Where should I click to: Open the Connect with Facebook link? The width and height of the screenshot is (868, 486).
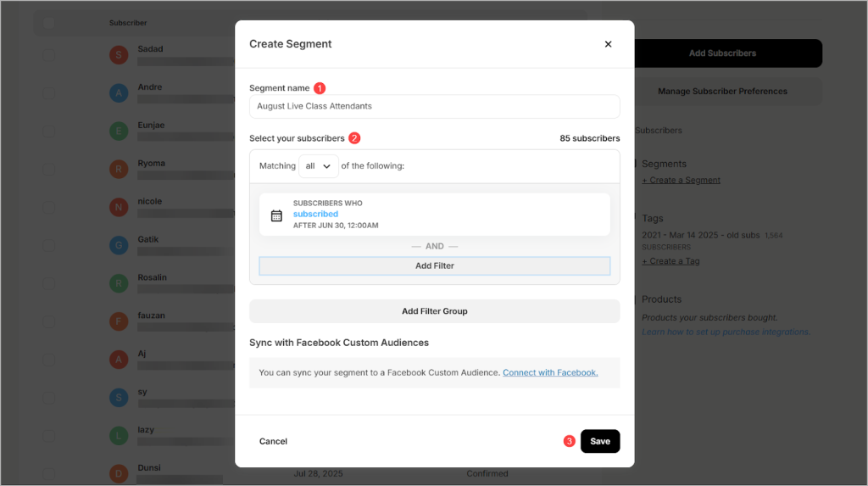coord(550,372)
